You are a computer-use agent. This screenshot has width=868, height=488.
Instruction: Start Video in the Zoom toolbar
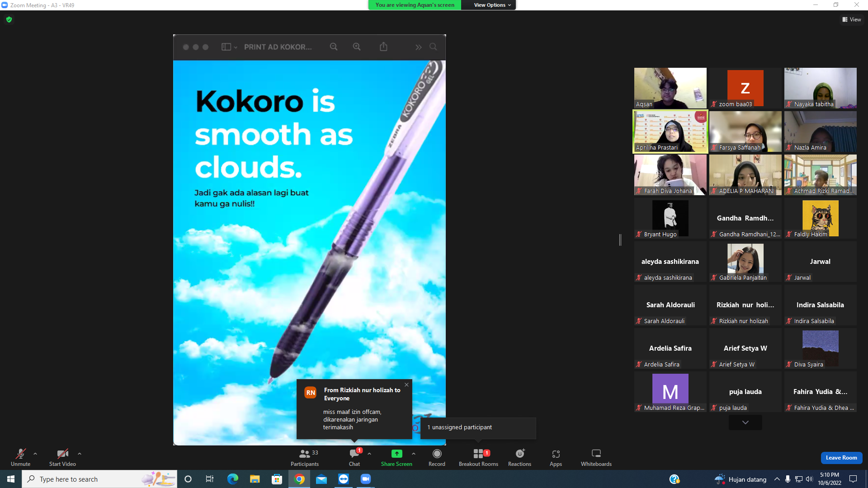click(x=62, y=457)
